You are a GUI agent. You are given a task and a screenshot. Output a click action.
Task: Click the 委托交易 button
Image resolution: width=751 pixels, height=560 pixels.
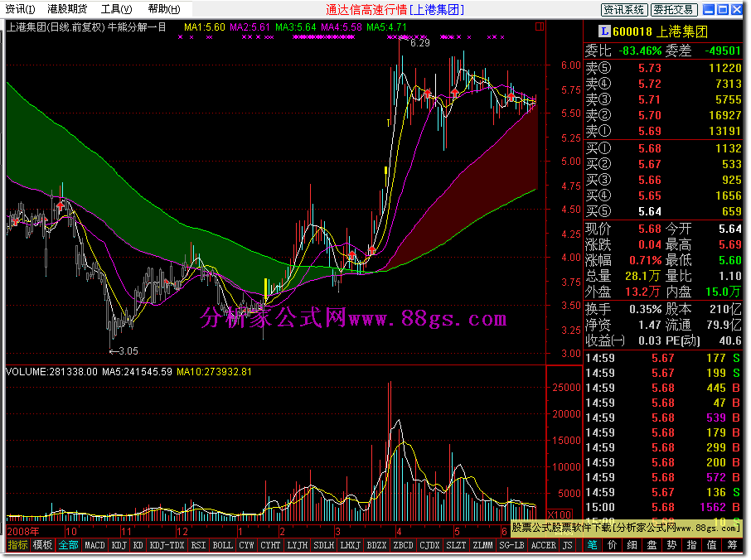pos(673,10)
